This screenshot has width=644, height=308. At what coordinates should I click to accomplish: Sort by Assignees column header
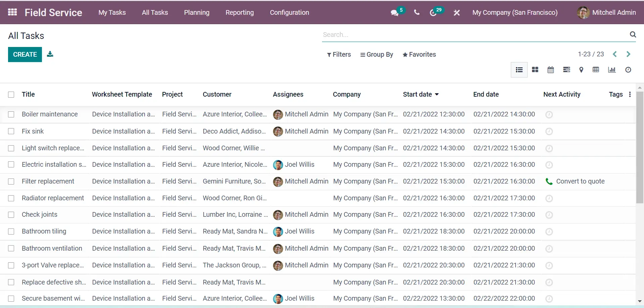point(288,94)
